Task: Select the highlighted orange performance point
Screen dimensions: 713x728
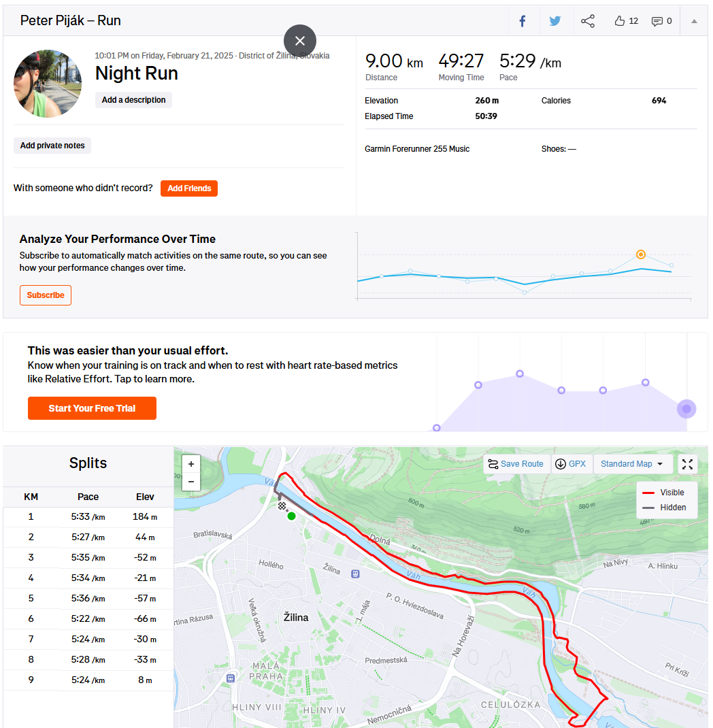Action: pos(641,254)
